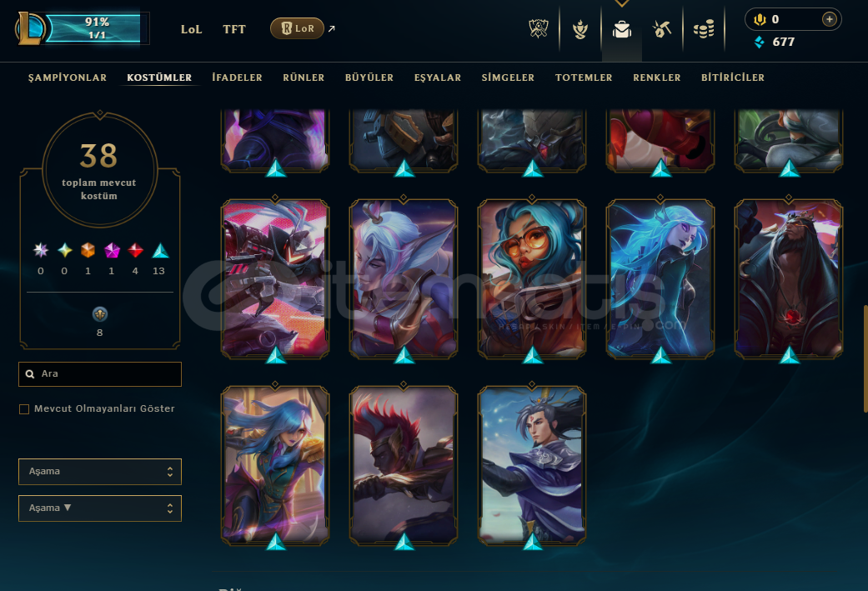Open the store coins icon
This screenshot has width=868, height=591.
(x=704, y=29)
